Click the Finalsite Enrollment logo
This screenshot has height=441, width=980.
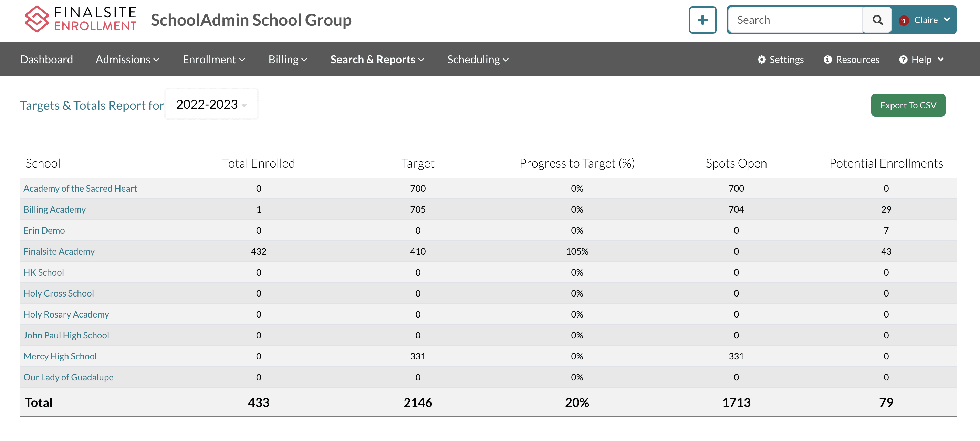tap(80, 19)
